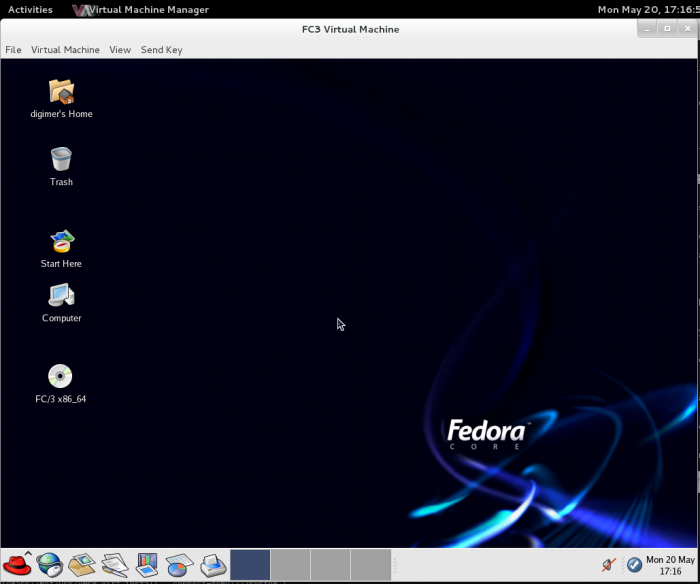Open the Virtual Machine menu
Viewport: 700px width, 584px height.
65,50
